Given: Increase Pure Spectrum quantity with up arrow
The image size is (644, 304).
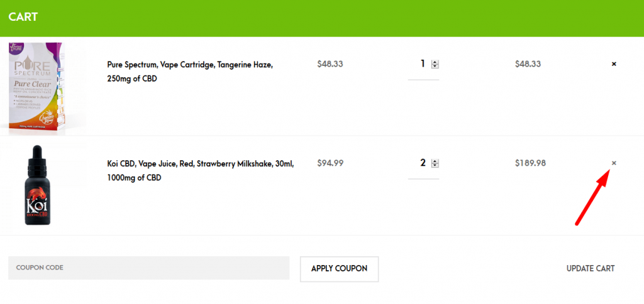Looking at the screenshot, I should [x=435, y=62].
